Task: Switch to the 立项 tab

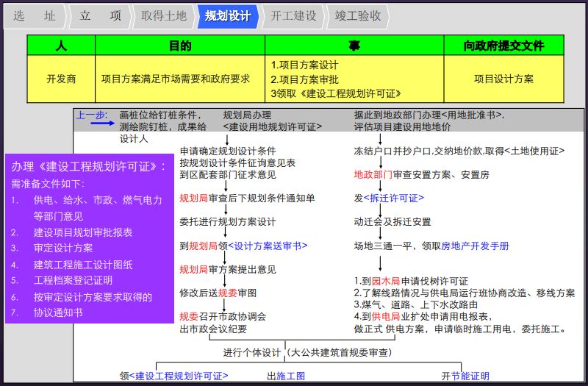Action: [x=99, y=15]
